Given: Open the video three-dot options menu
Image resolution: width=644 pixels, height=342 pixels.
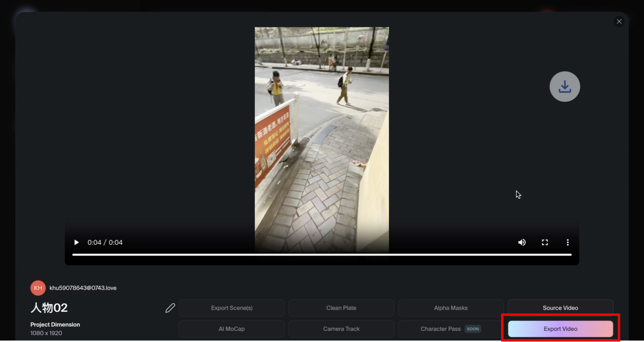Looking at the screenshot, I should [x=568, y=242].
